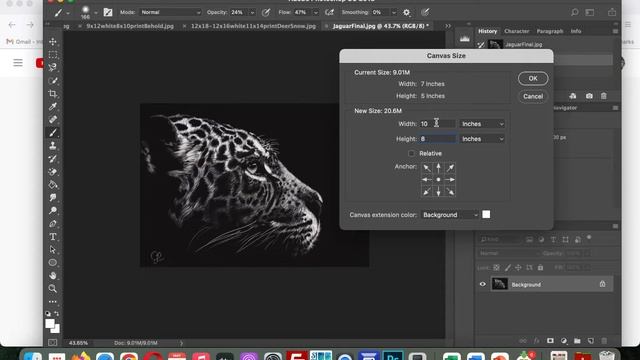Confirm canvas size with OK
The height and width of the screenshot is (360, 640).
point(533,78)
